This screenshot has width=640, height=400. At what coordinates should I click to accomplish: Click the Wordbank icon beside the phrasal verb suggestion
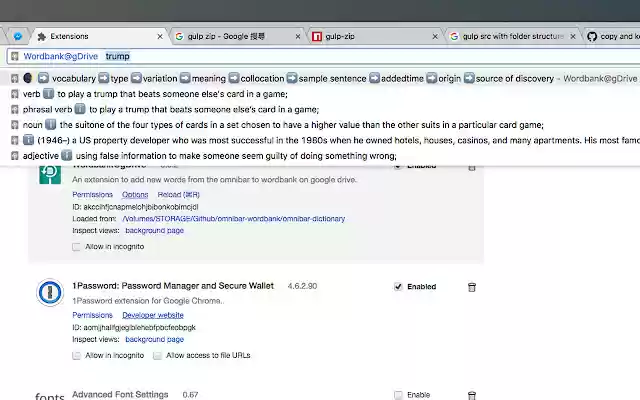[x=15, y=109]
